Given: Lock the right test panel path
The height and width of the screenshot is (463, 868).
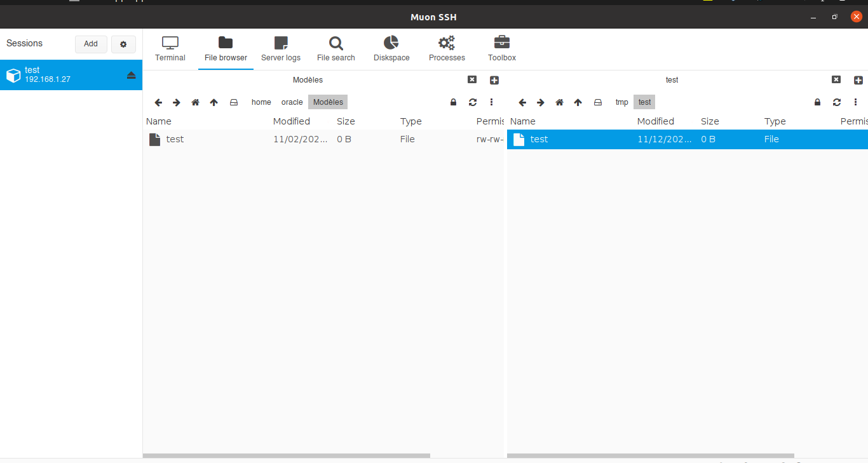Looking at the screenshot, I should (x=818, y=102).
